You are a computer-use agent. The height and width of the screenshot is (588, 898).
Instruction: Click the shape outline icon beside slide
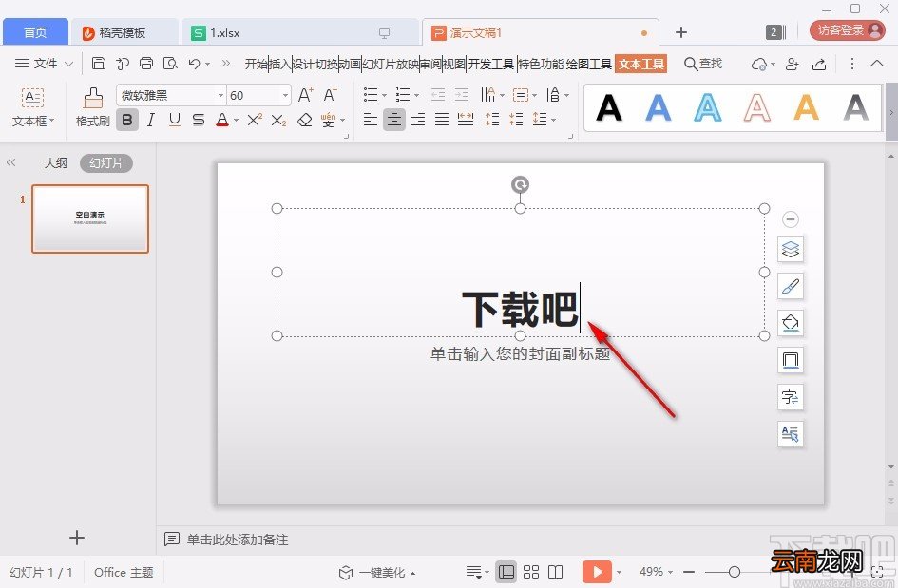pos(791,360)
